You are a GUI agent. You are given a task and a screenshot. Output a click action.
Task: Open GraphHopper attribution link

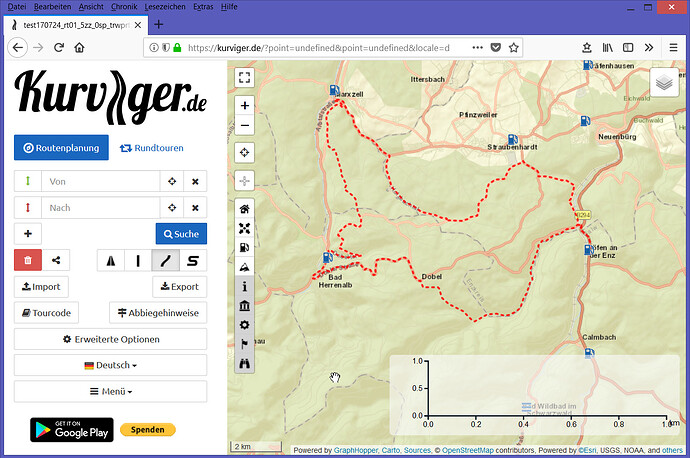pos(355,450)
